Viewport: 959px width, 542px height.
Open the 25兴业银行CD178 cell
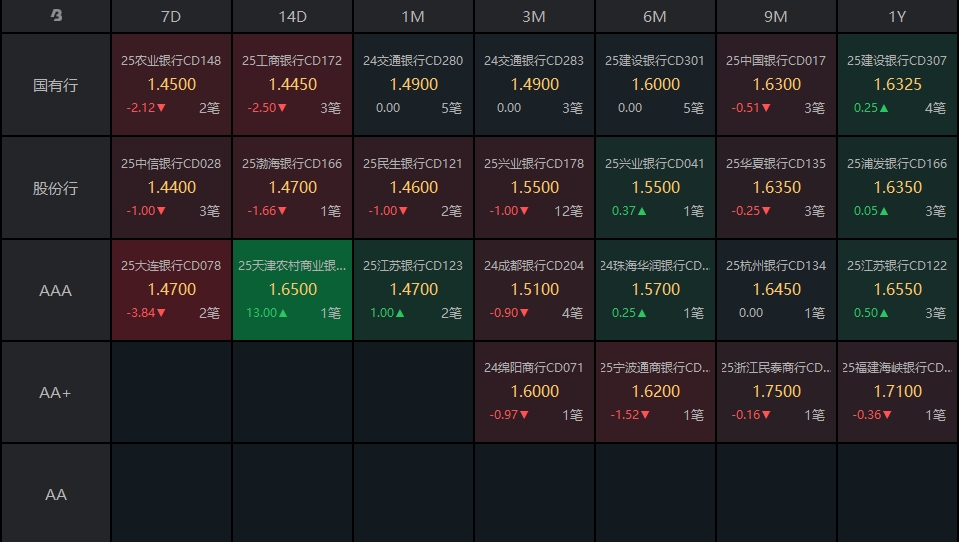click(x=535, y=187)
